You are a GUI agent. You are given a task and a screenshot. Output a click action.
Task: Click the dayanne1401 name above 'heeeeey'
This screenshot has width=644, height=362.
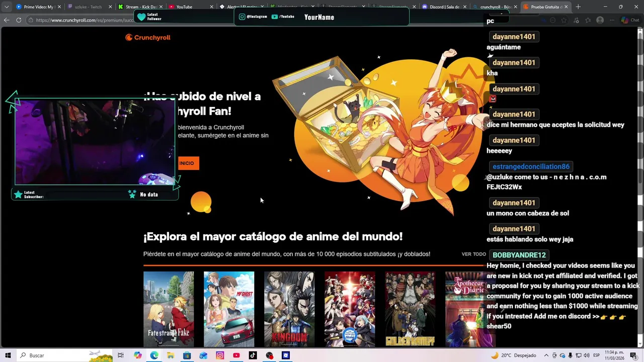(514, 140)
